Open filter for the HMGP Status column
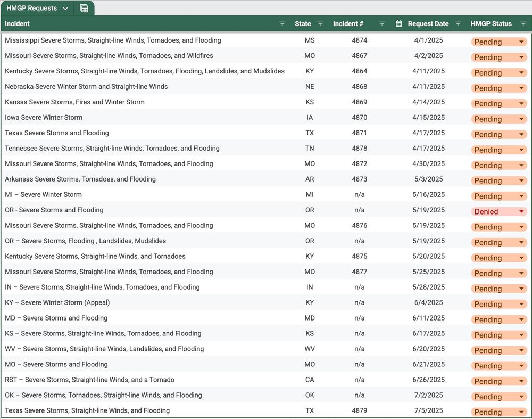The image size is (532, 419). (x=523, y=24)
